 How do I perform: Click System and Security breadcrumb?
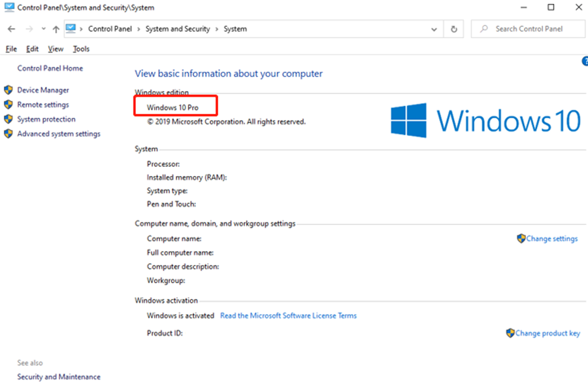tap(178, 29)
